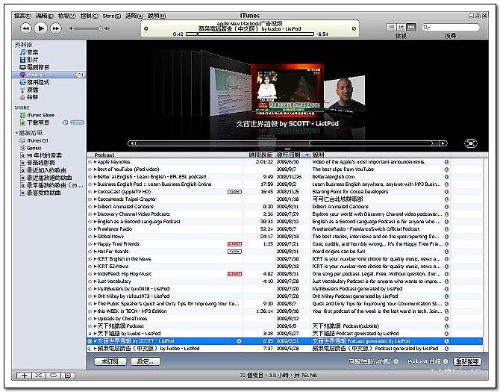Toggle shuffle at the bottom left

39,375
